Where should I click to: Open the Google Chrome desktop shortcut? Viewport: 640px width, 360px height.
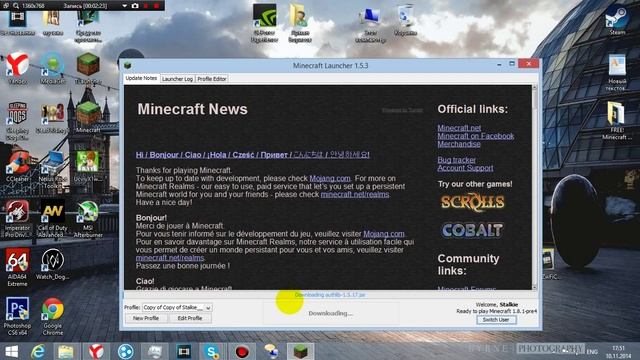tap(53, 316)
